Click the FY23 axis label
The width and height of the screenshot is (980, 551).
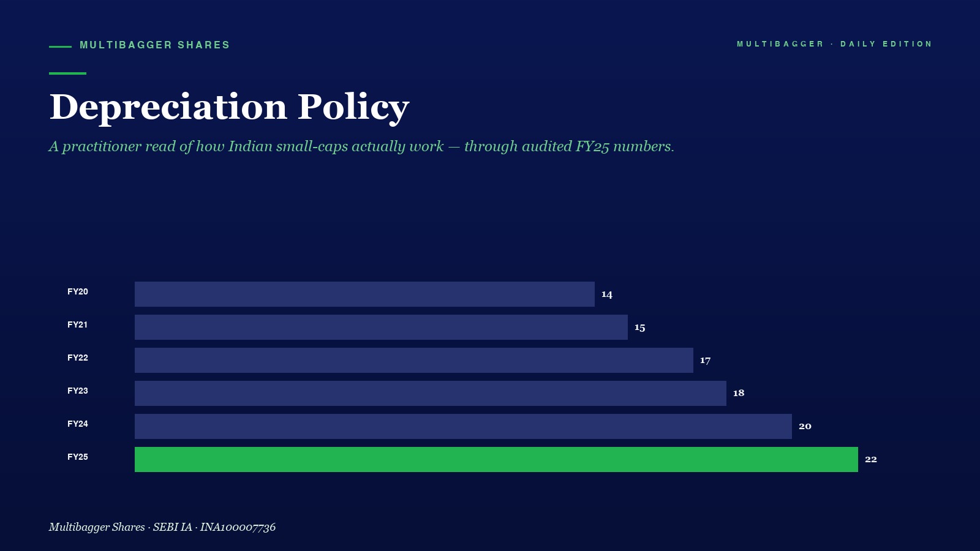point(78,391)
